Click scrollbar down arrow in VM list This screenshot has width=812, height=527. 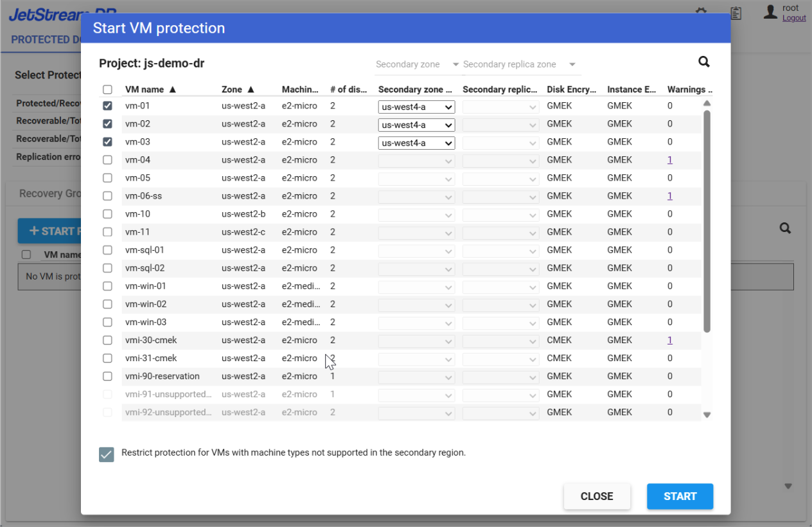[707, 415]
